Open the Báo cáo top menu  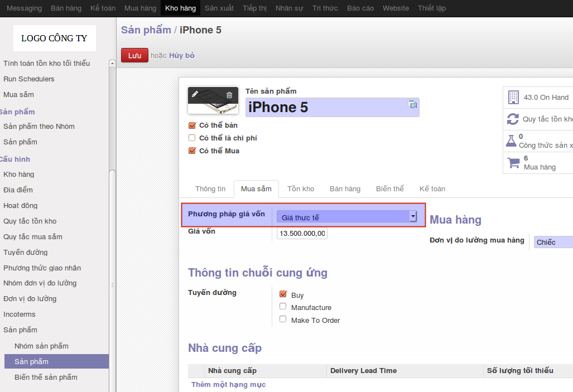tap(360, 8)
